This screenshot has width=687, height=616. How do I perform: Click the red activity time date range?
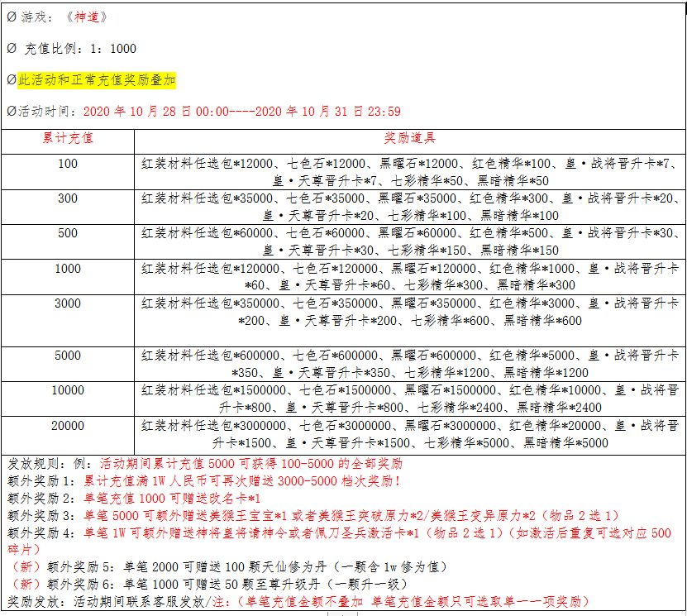(242, 112)
